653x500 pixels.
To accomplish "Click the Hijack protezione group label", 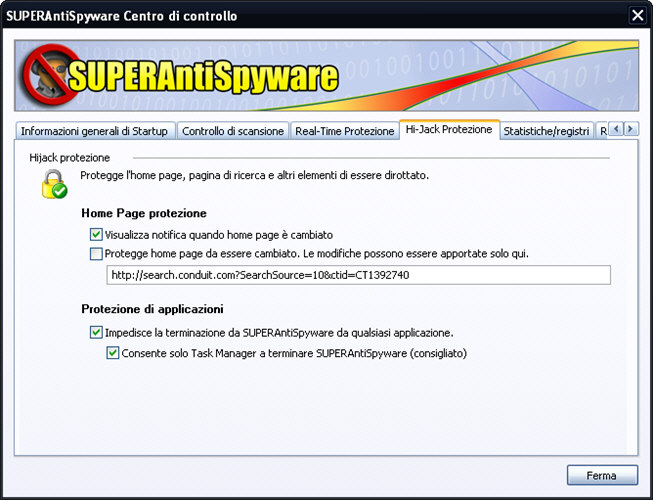I will tap(70, 158).
